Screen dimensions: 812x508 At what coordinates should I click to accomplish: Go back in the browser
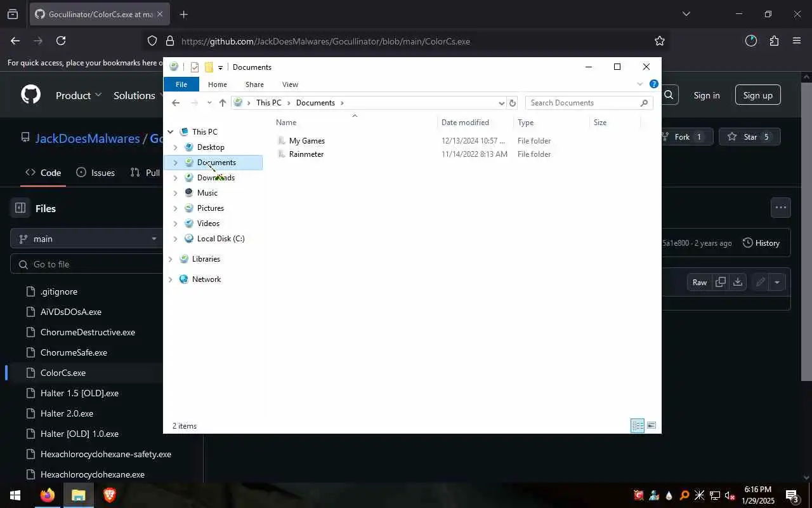tap(15, 41)
